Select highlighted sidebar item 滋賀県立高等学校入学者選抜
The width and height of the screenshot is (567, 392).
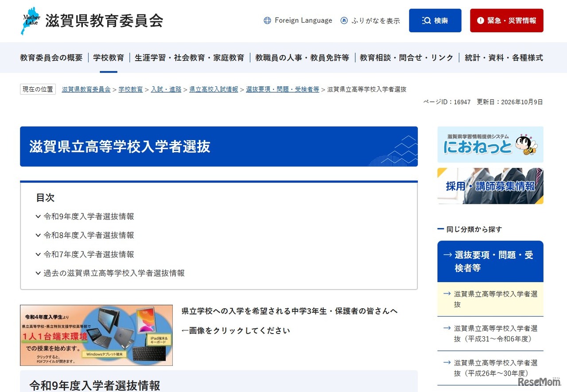pos(490,299)
